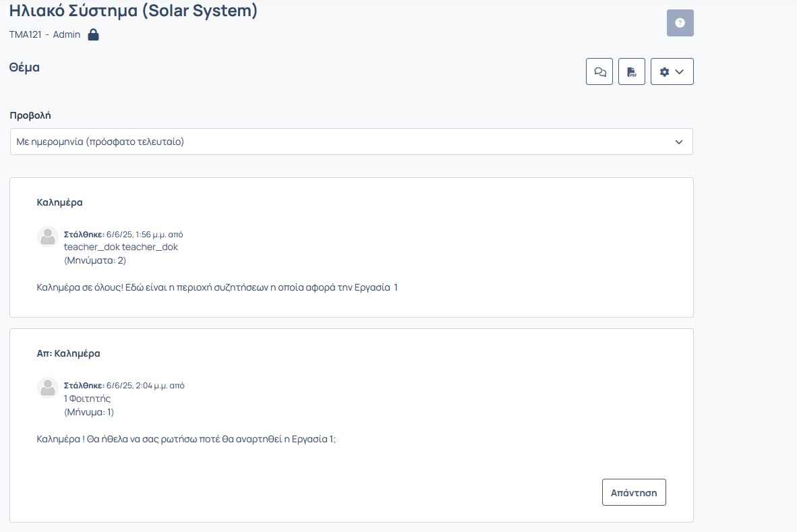797x532 pixels.
Task: Open the TMA121 course link
Action: click(x=25, y=34)
